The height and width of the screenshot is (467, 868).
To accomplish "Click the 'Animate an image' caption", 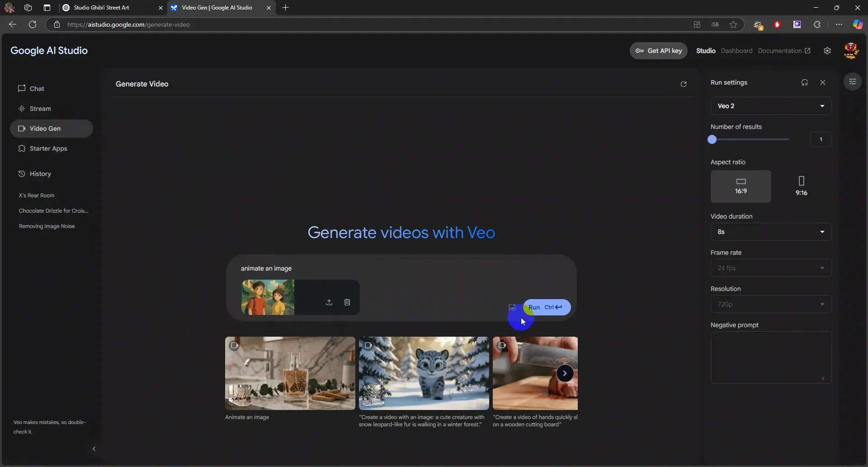I will [x=247, y=417].
